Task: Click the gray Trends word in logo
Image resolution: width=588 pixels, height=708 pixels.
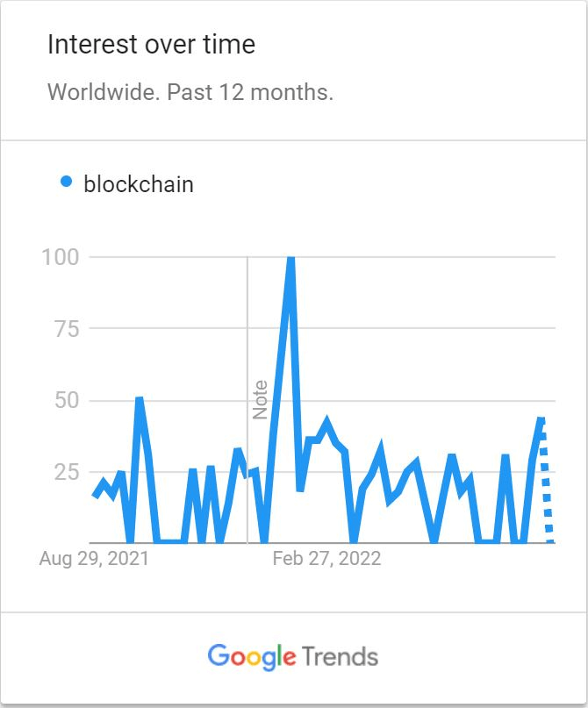Action: point(340,656)
